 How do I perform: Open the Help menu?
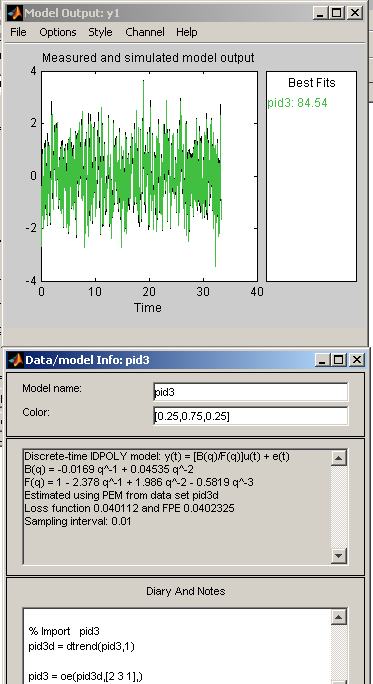point(187,32)
